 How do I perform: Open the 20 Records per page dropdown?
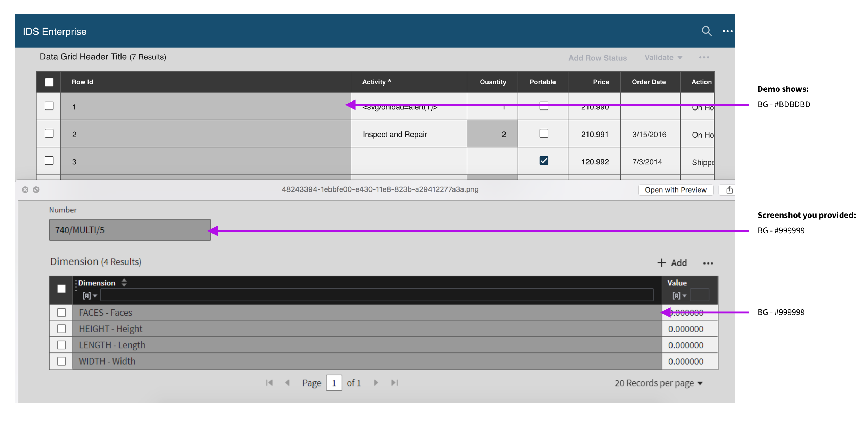tap(659, 383)
